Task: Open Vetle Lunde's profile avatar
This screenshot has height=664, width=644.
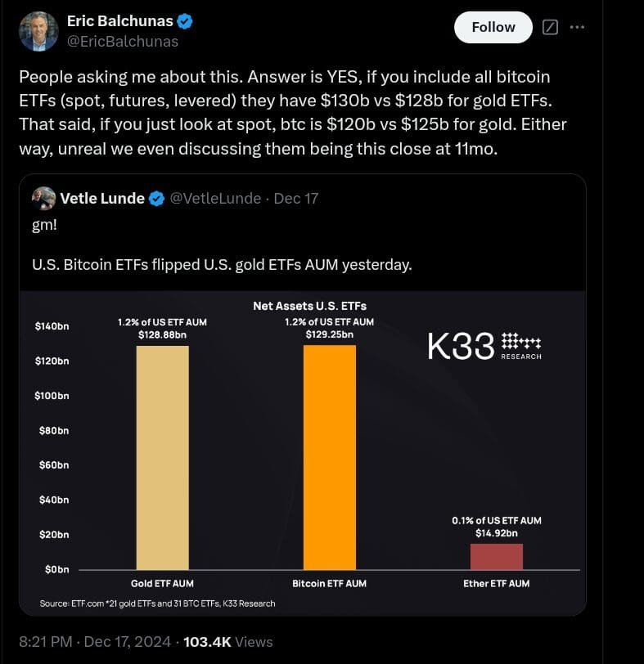Action: click(x=42, y=198)
